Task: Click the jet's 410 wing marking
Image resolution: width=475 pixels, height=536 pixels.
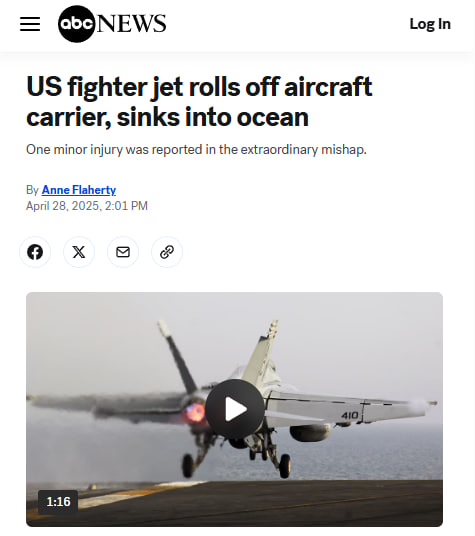Action: (350, 415)
